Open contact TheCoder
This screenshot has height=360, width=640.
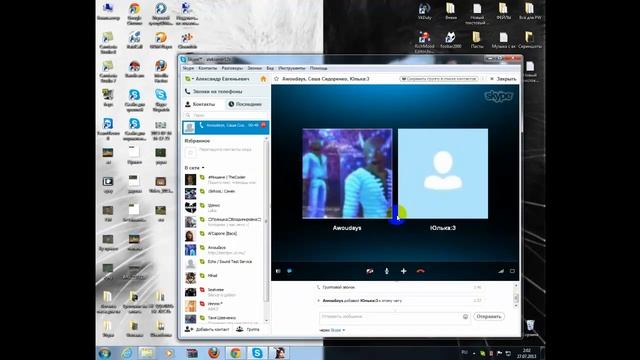pos(224,180)
